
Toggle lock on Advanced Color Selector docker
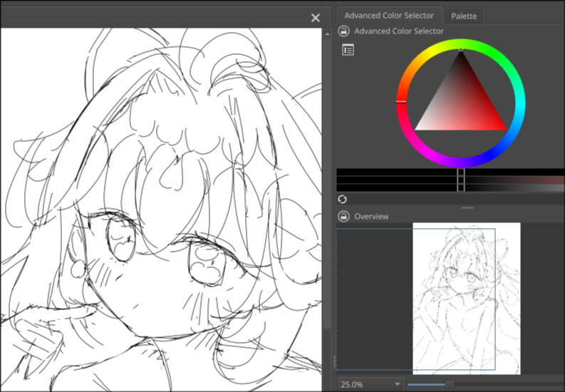[343, 31]
